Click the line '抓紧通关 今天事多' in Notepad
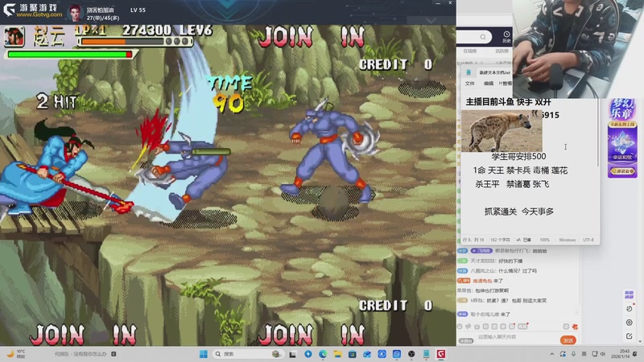644x362 pixels. click(x=518, y=212)
